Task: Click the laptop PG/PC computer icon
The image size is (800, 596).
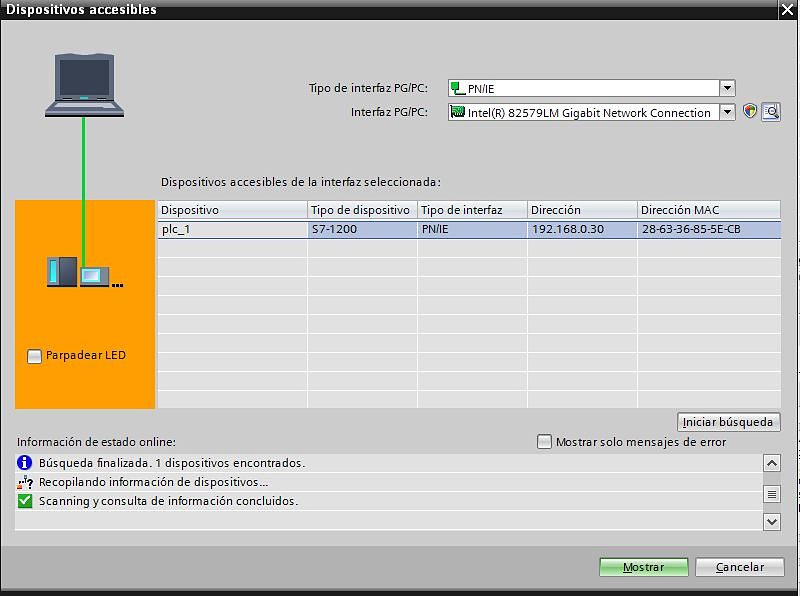Action: pyautogui.click(x=83, y=86)
